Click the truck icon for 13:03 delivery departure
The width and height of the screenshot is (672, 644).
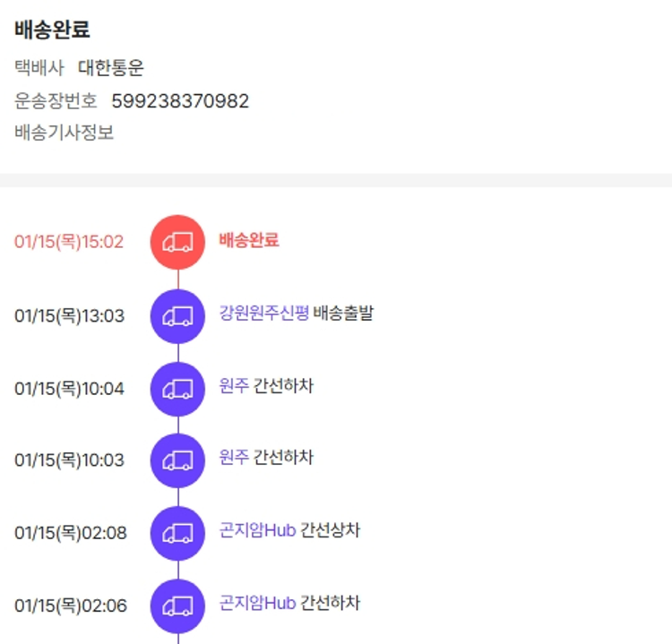coord(177,316)
